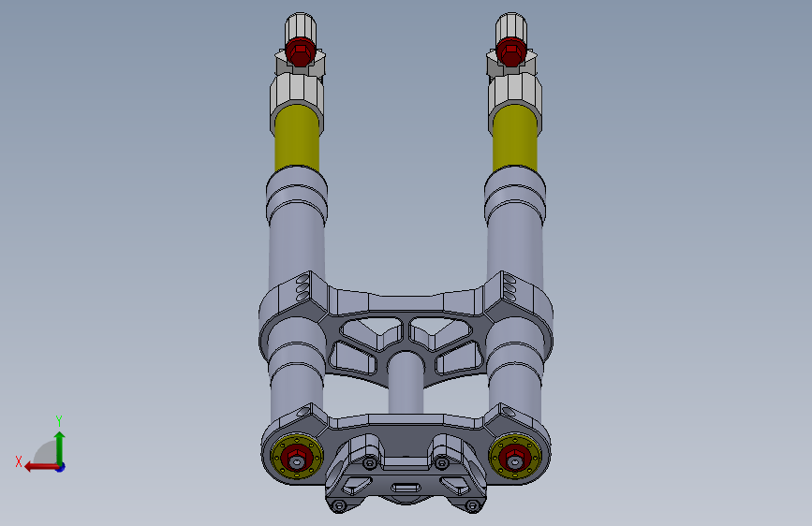Select the red hex cap atop the right fork
The height and width of the screenshot is (526, 812).
pos(510,51)
